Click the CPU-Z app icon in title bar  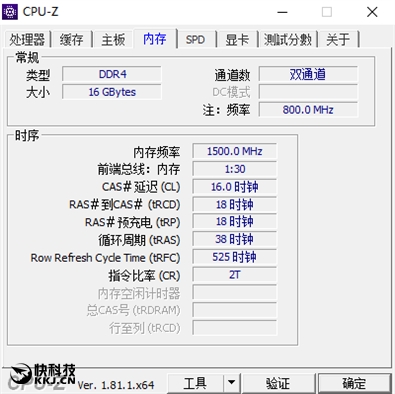pos(10,12)
